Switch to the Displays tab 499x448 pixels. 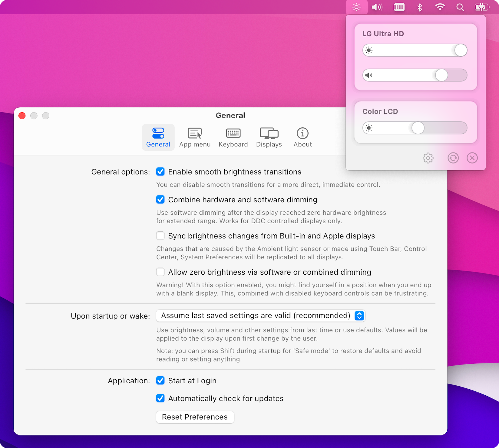pyautogui.click(x=269, y=137)
